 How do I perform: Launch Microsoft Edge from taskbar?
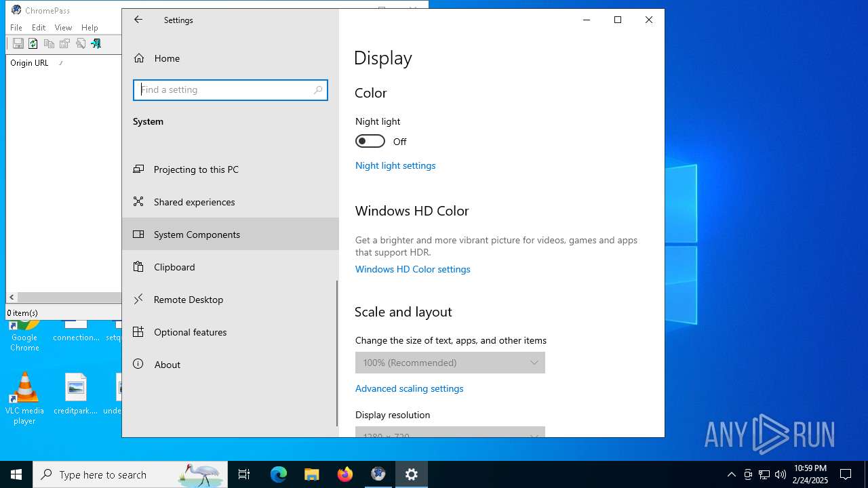point(279,474)
